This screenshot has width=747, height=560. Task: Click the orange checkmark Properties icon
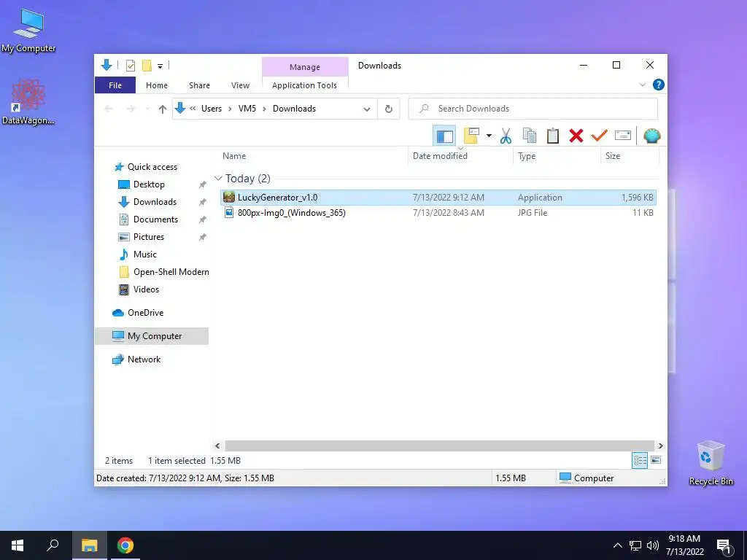coord(600,136)
